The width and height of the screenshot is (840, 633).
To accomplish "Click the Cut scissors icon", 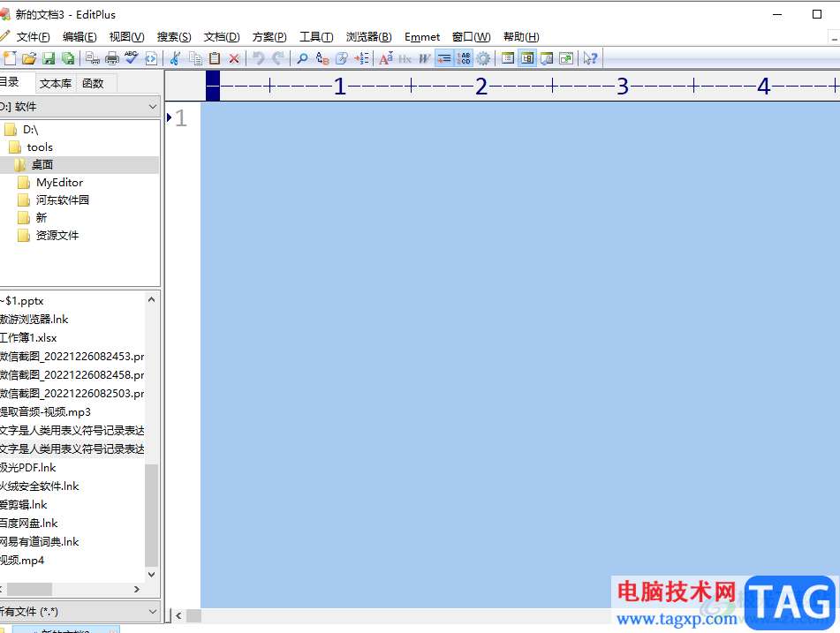I will (x=175, y=58).
